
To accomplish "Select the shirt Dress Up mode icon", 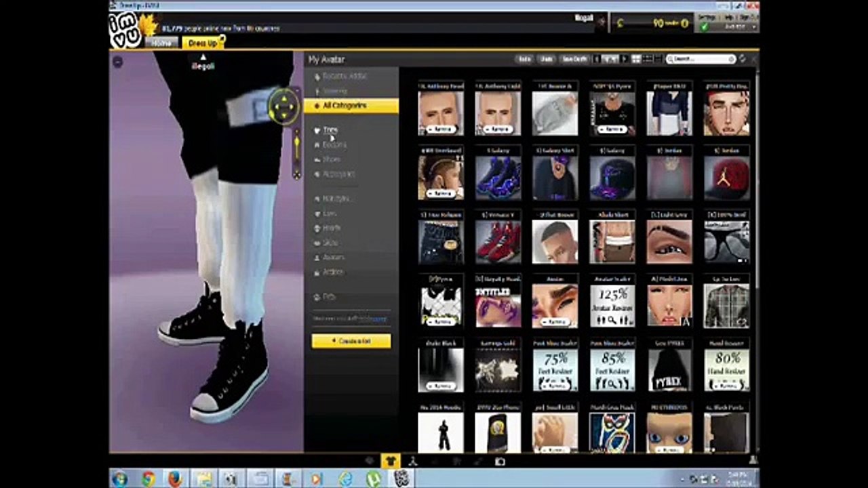I will (x=391, y=461).
